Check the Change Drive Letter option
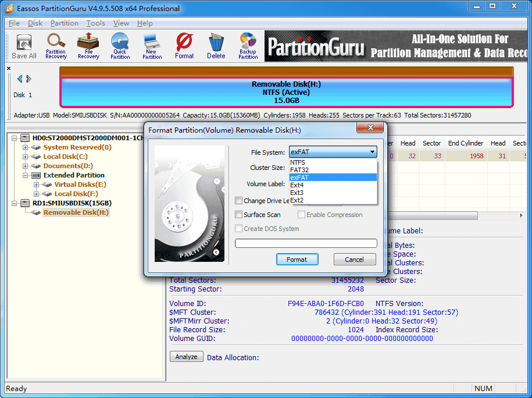This screenshot has width=532, height=398. tap(239, 201)
